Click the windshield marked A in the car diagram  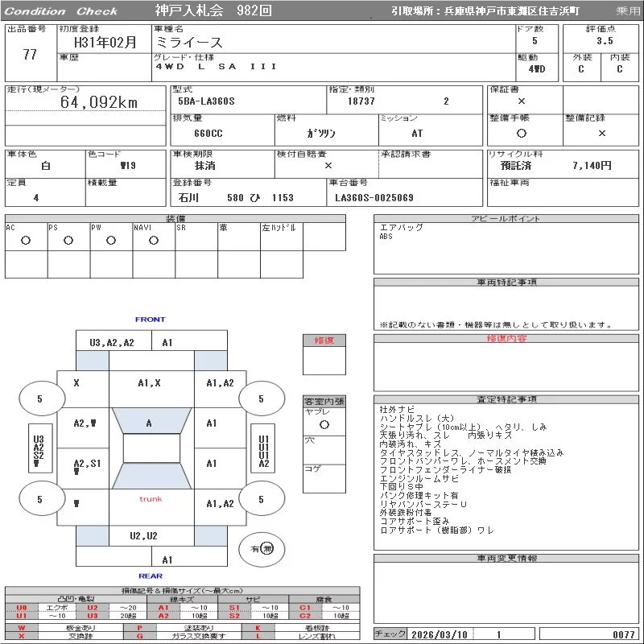[x=151, y=423]
